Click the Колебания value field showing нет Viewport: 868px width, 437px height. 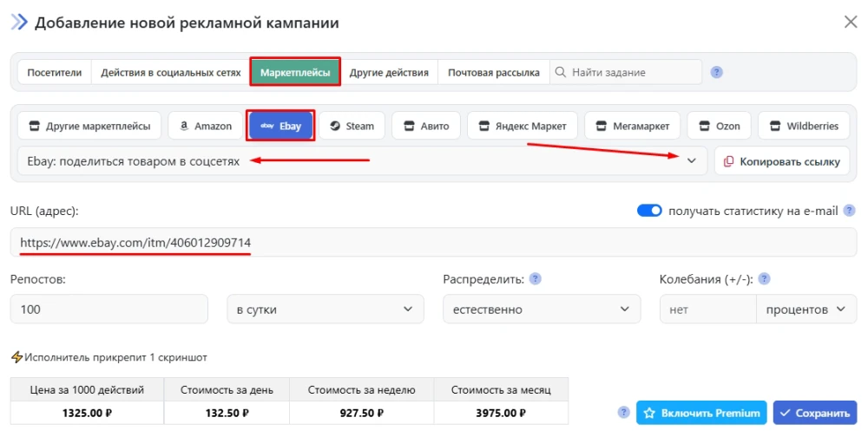[708, 310]
